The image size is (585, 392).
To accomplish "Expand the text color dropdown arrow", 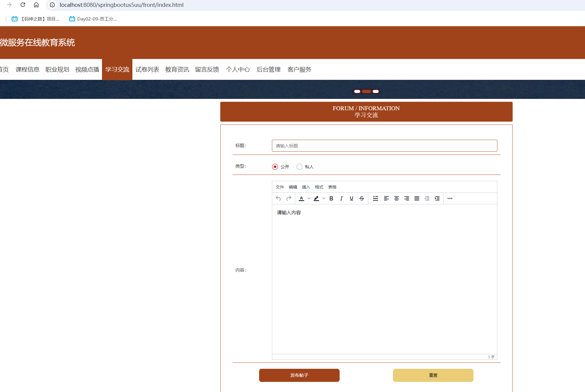I will pyautogui.click(x=309, y=198).
